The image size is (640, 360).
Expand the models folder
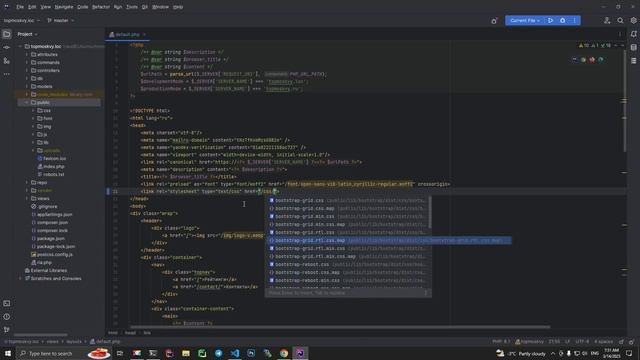tap(27, 86)
